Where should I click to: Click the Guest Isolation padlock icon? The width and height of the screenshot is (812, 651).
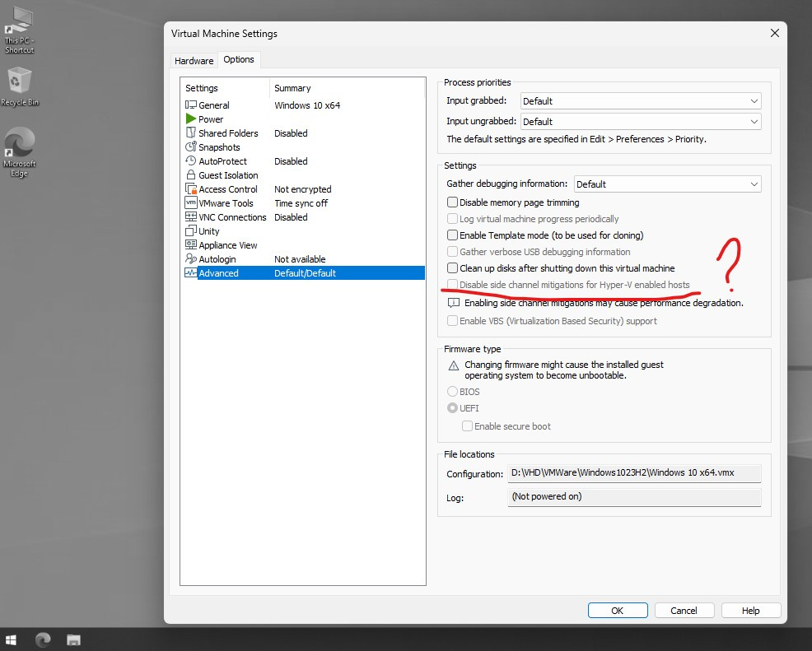coord(190,175)
